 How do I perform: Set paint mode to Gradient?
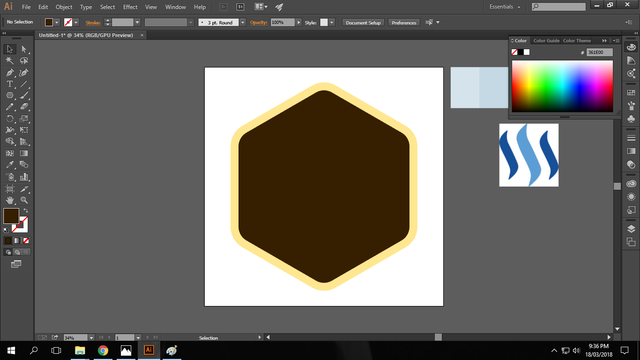17,241
